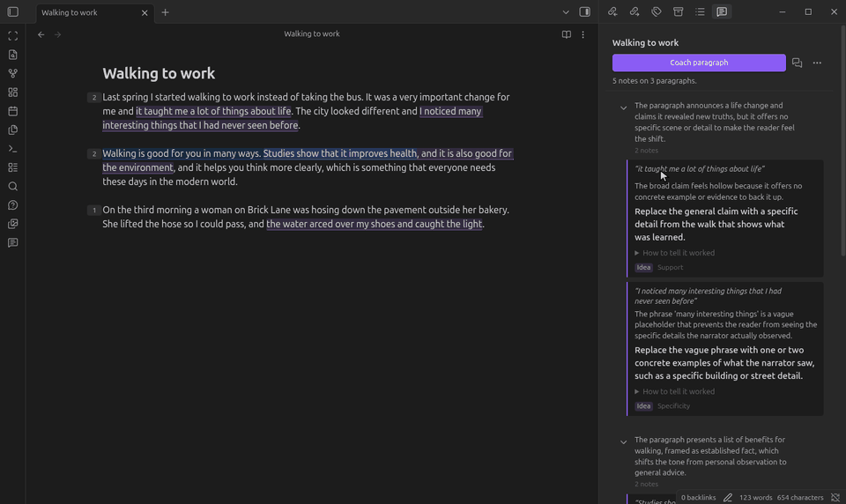Screen dimensions: 846x504
Task: Collapse the 'list of benefits' paragraph summary
Action: [623, 442]
